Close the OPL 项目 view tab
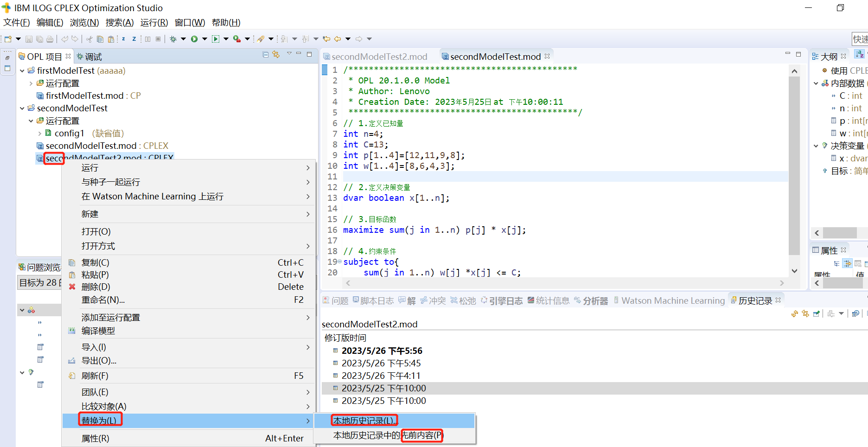 tap(68, 56)
